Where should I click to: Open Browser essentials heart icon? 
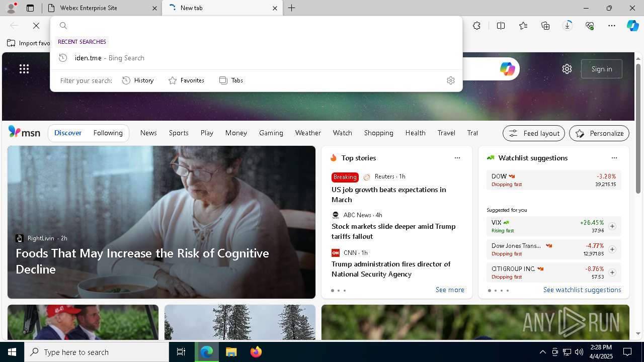tap(590, 26)
